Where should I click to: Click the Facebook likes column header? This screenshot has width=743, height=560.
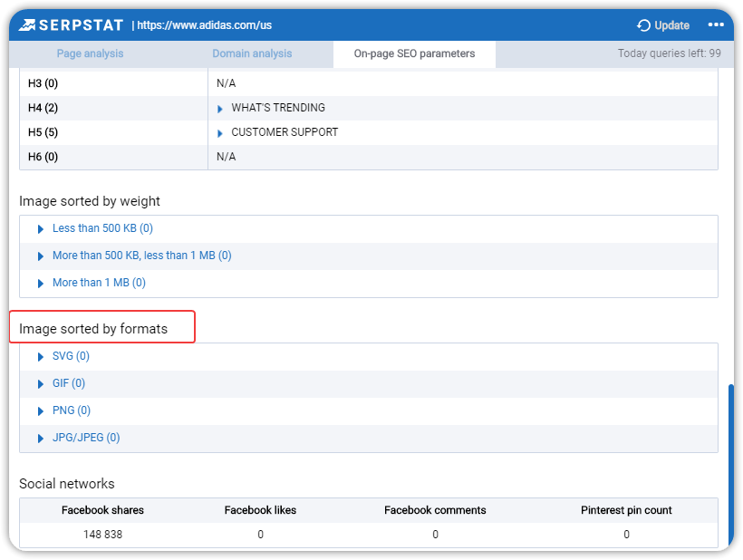pyautogui.click(x=260, y=510)
